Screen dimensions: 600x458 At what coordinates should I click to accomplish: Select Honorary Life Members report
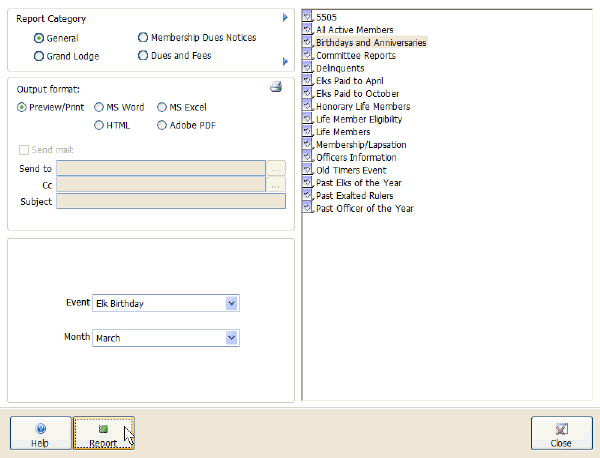(362, 107)
